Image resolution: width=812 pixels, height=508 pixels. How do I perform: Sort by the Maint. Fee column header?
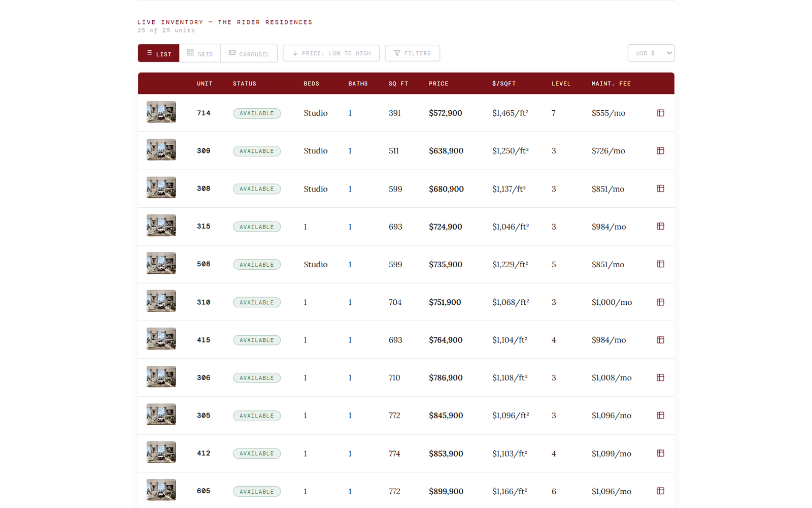point(611,84)
